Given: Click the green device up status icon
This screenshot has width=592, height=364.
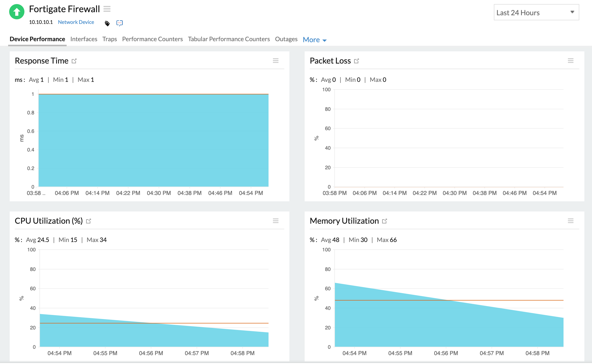Looking at the screenshot, I should pyautogui.click(x=17, y=12).
